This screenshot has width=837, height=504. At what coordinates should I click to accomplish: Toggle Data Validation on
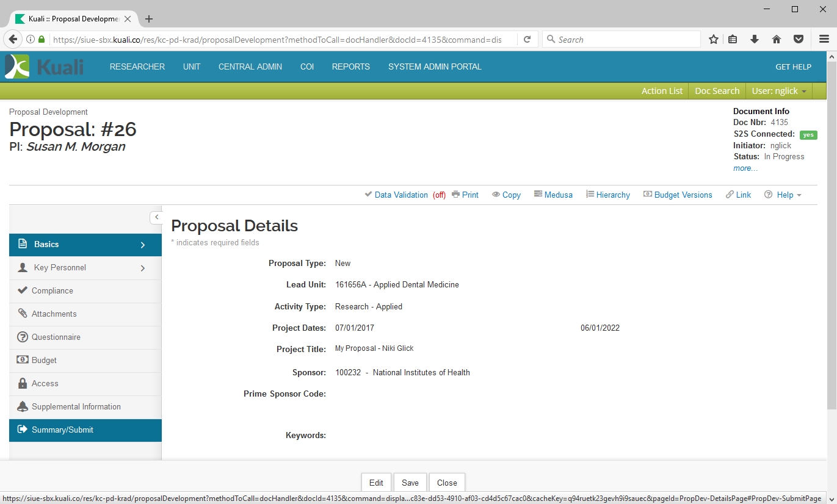click(400, 195)
